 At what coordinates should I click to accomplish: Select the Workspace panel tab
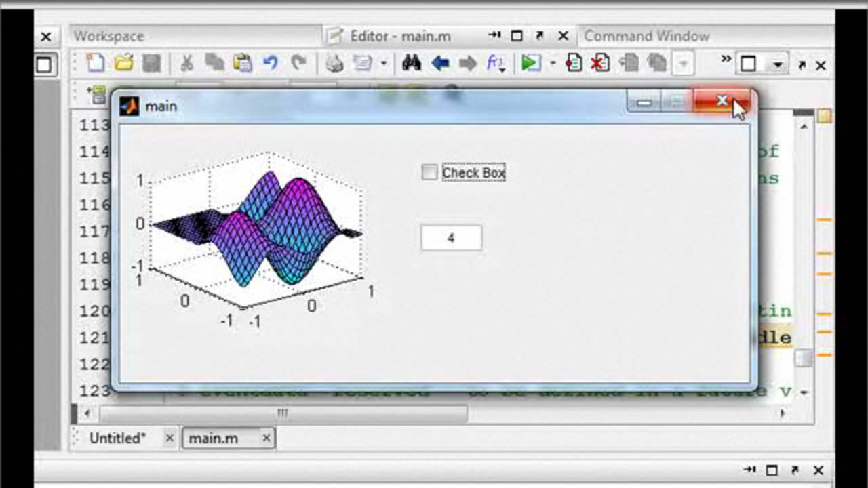click(x=108, y=36)
